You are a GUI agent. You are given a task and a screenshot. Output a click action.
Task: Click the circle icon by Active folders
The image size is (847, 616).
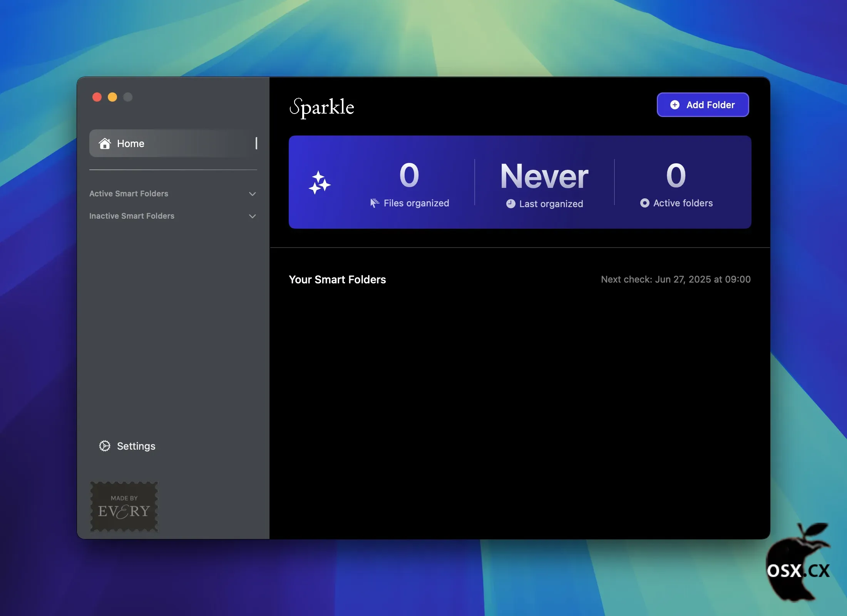pos(644,203)
